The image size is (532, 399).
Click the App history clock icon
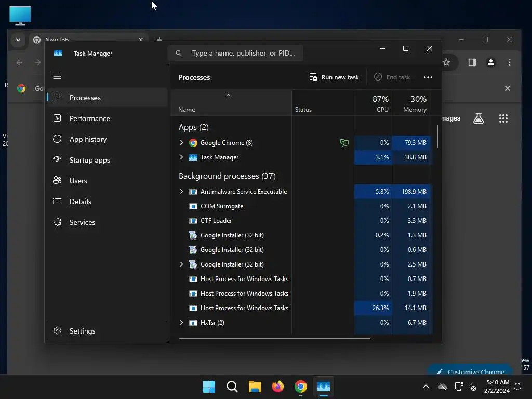57,139
